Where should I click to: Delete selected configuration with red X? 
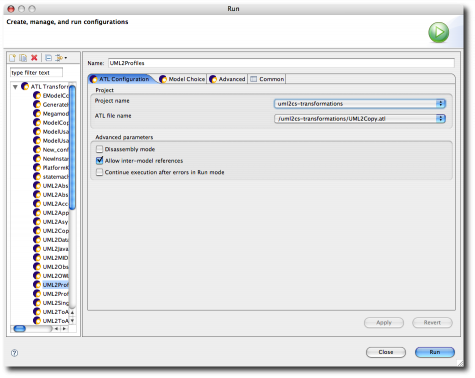[x=34, y=58]
